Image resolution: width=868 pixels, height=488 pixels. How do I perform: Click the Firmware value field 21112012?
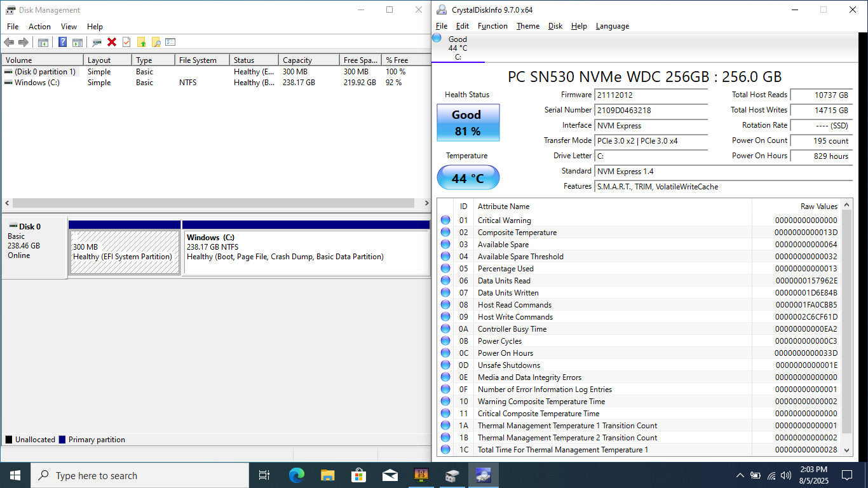click(651, 95)
